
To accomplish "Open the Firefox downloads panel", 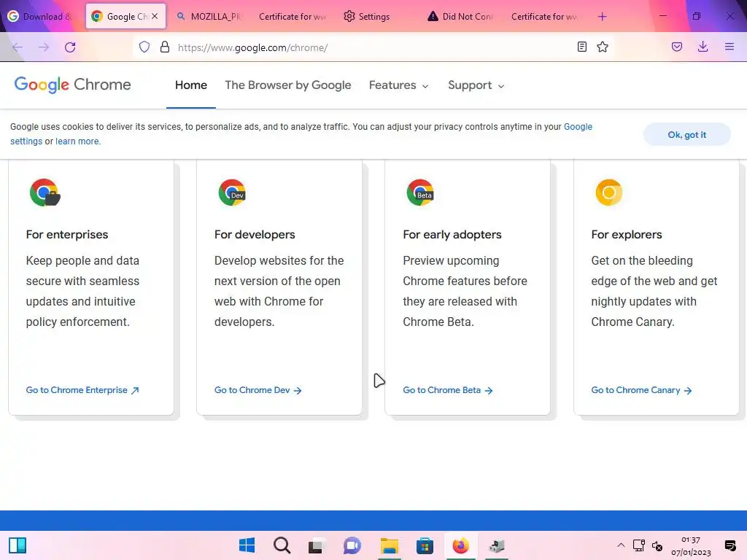I will pos(703,47).
